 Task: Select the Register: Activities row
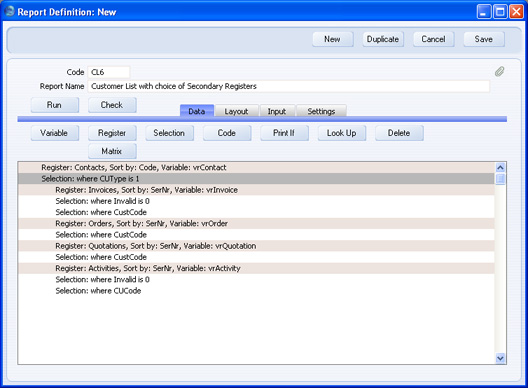(x=256, y=268)
